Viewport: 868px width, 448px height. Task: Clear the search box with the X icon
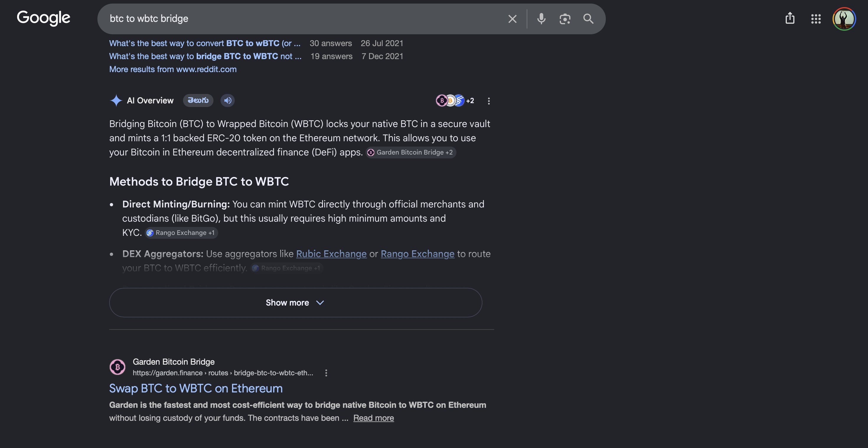click(x=512, y=19)
